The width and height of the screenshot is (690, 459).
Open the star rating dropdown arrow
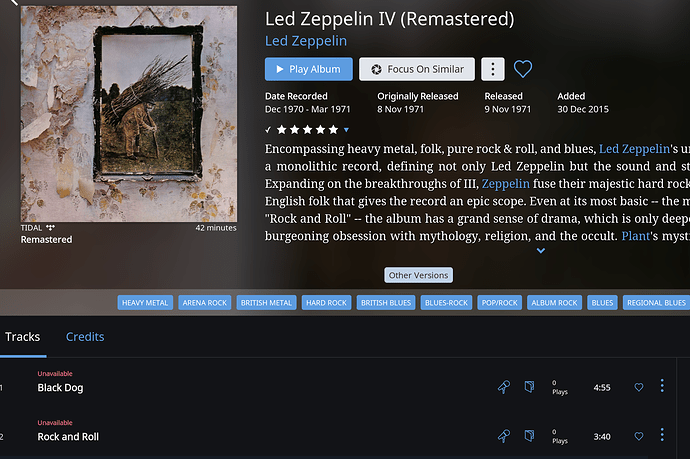pyautogui.click(x=346, y=130)
